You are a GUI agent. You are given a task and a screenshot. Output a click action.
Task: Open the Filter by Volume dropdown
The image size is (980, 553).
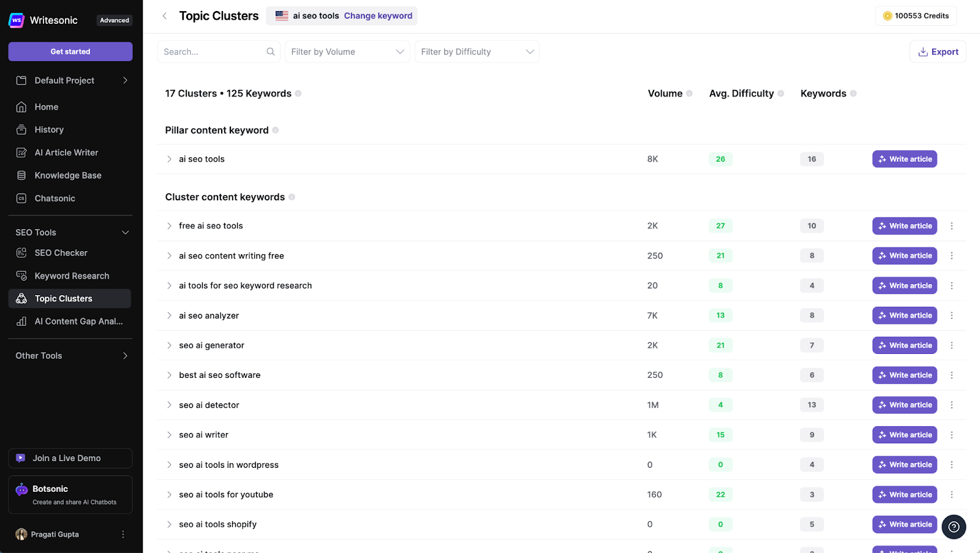[x=347, y=52]
